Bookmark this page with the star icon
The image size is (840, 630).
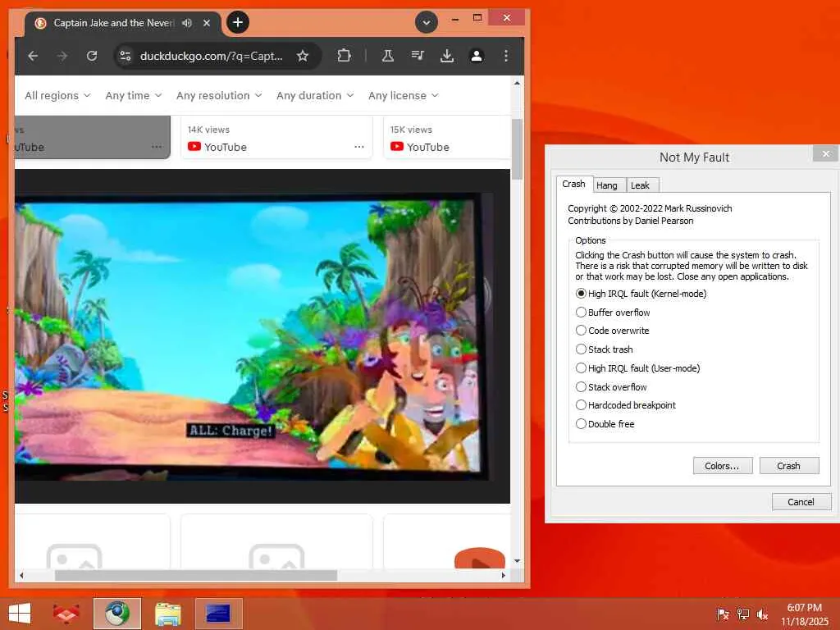point(303,56)
